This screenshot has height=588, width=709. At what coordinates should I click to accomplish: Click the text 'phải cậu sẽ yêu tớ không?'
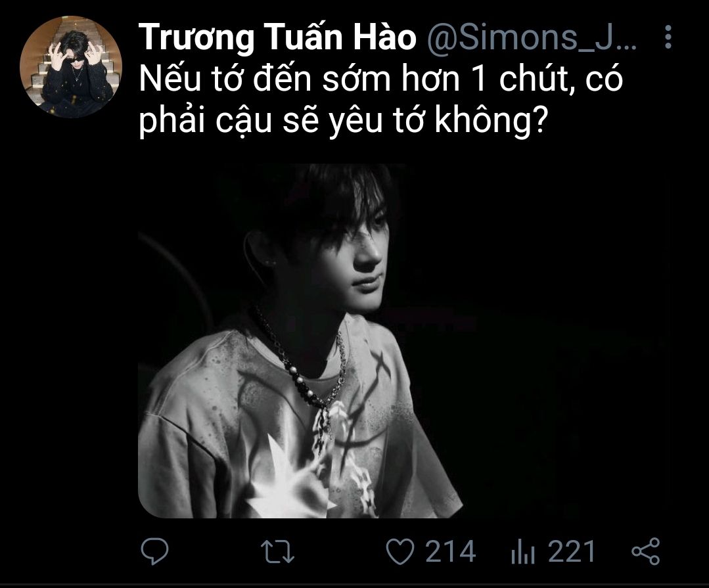pos(343,121)
